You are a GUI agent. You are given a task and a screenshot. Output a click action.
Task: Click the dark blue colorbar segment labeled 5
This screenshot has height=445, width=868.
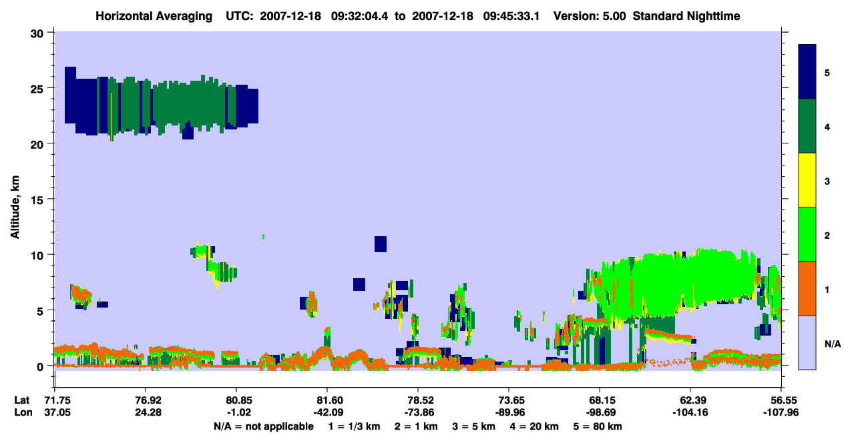[x=807, y=72]
